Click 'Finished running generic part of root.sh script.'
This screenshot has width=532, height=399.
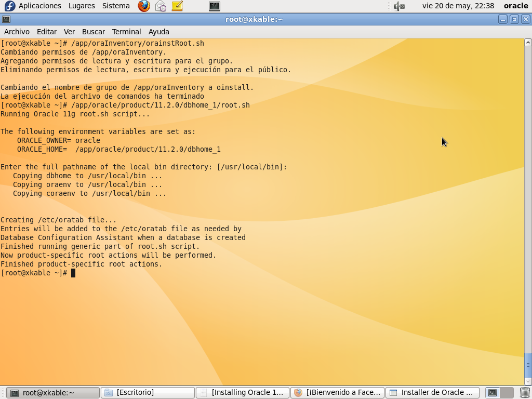100,246
